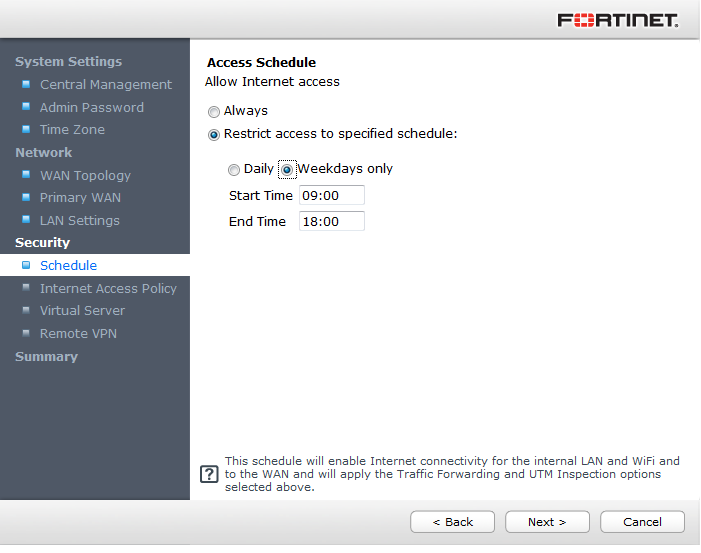The height and width of the screenshot is (553, 701).
Task: Choose the Weekdays only option
Action: [x=287, y=170]
